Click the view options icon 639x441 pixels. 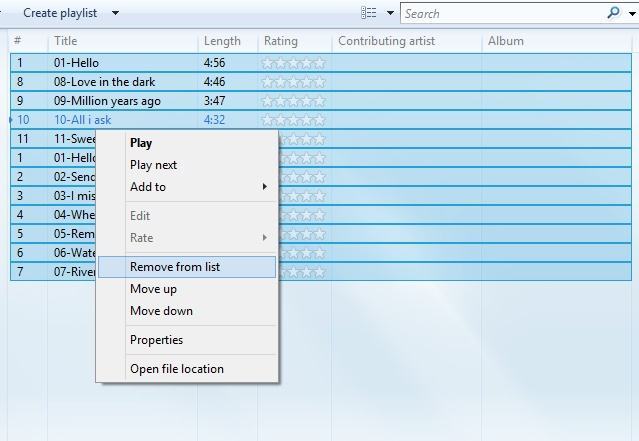click(368, 13)
